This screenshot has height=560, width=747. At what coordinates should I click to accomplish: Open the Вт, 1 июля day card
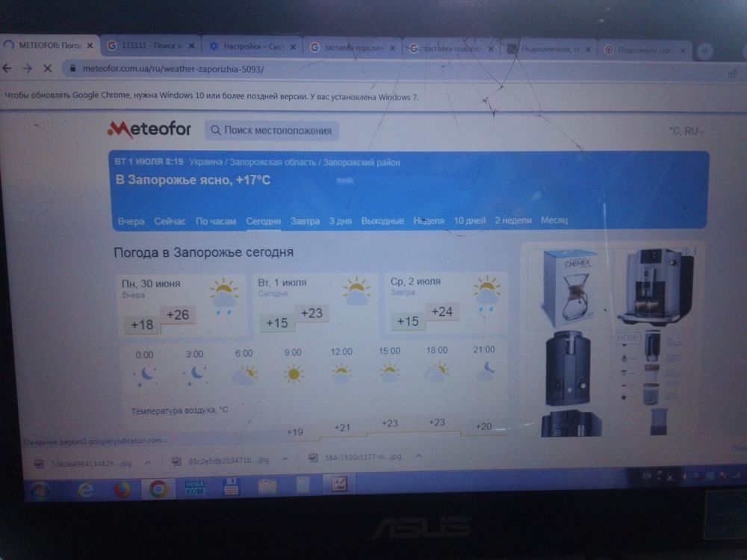(x=315, y=303)
